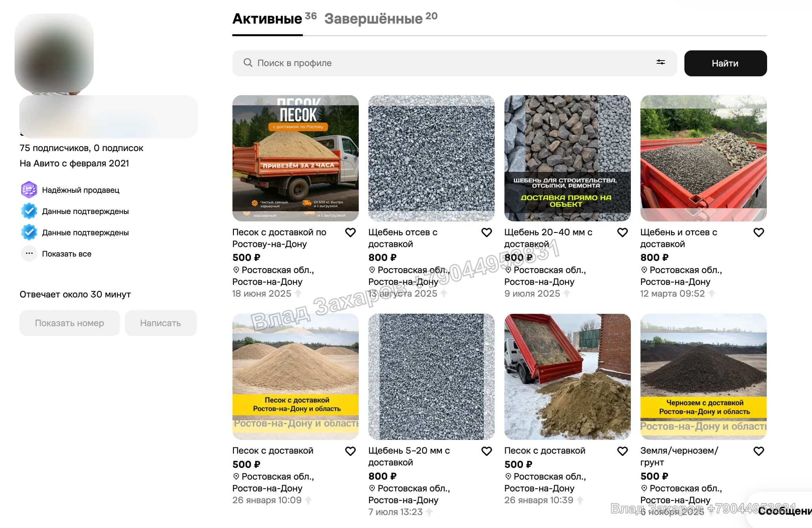Add Земля/чернозем/грунт listing to favorites
This screenshot has width=812, height=528.
click(x=758, y=451)
